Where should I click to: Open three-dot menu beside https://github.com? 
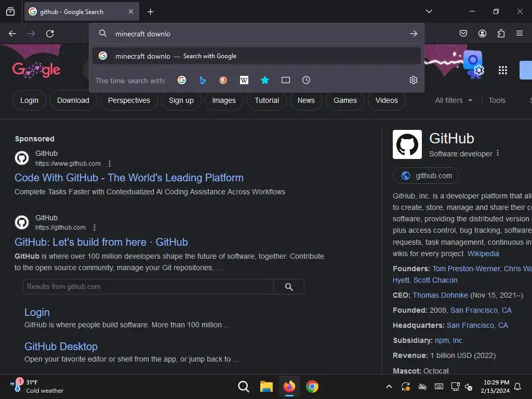95,228
